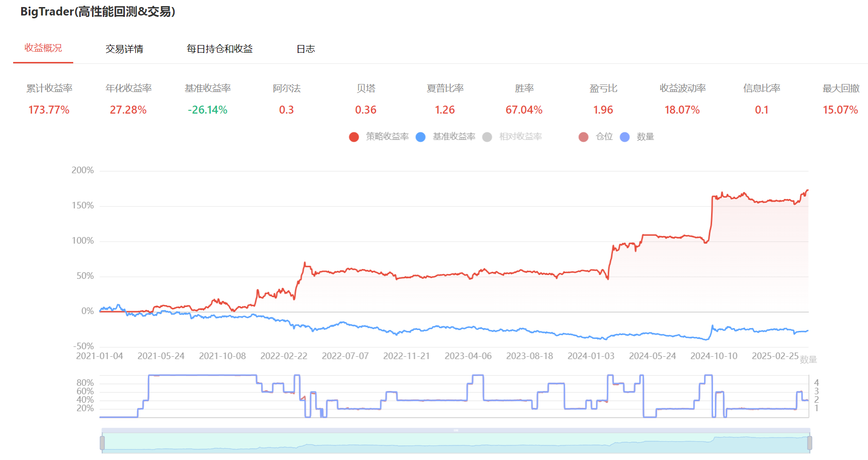Click the 最大回撤 value 15.07%
Screen dimensions: 868x460
coord(840,110)
